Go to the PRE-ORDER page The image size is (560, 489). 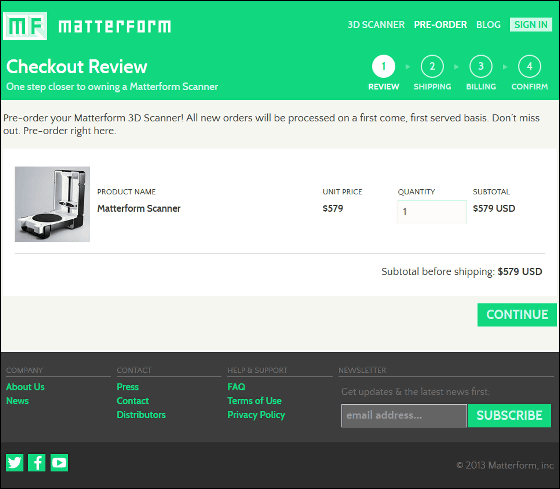(x=440, y=25)
